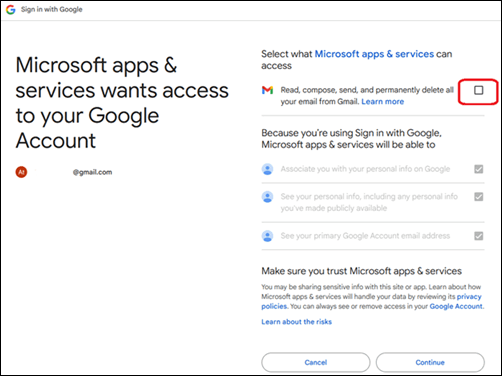Open the Google Account link
Screen dimensions: 502x376
[456, 306]
